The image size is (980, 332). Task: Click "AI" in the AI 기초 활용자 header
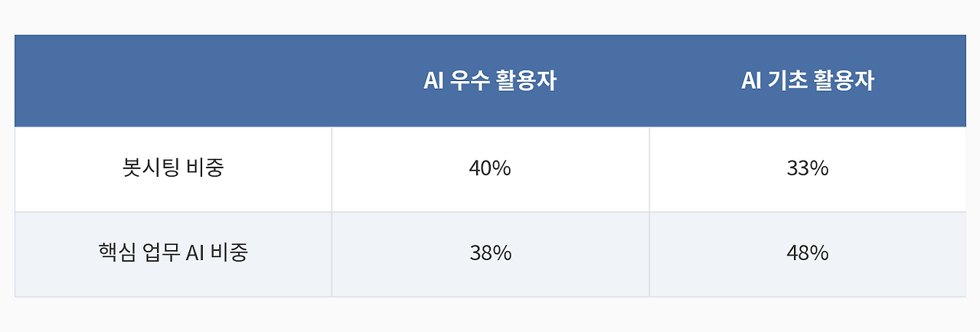point(750,81)
